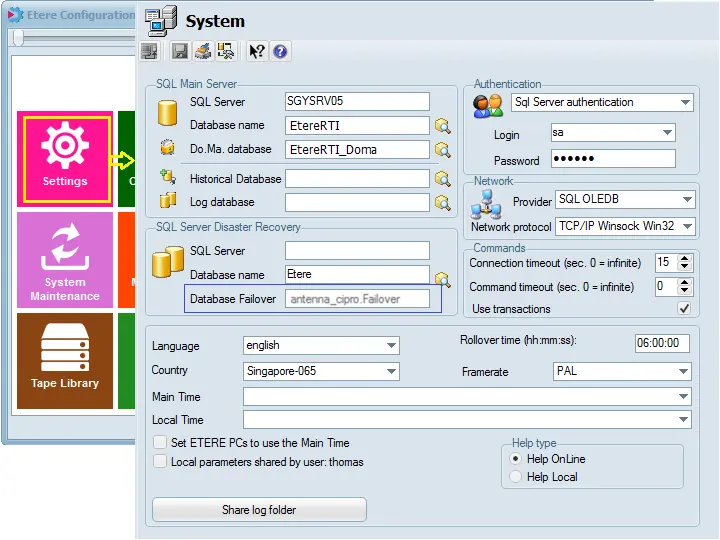The image size is (720, 540).
Task: Expand the Framerate PAL dropdown
Action: (682, 372)
